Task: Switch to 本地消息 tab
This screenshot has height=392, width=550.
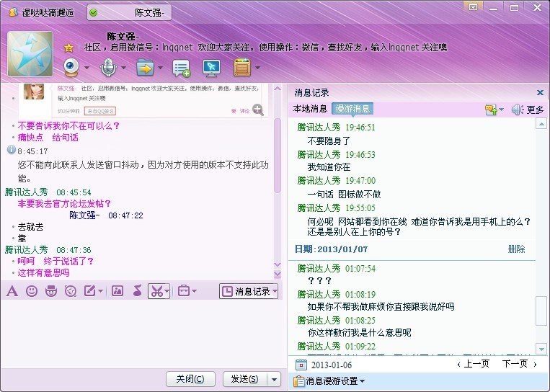Action: (x=310, y=109)
